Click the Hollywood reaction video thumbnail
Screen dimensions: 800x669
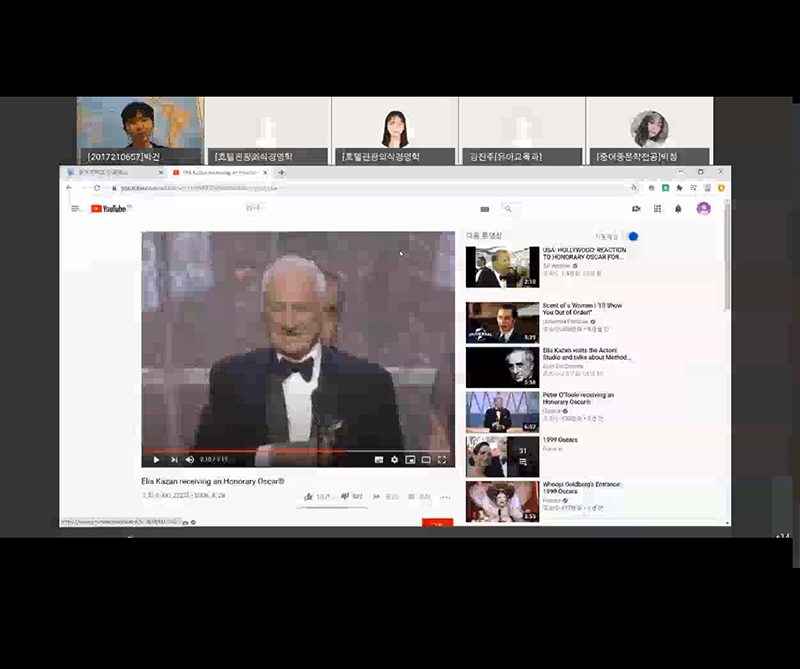click(x=502, y=267)
